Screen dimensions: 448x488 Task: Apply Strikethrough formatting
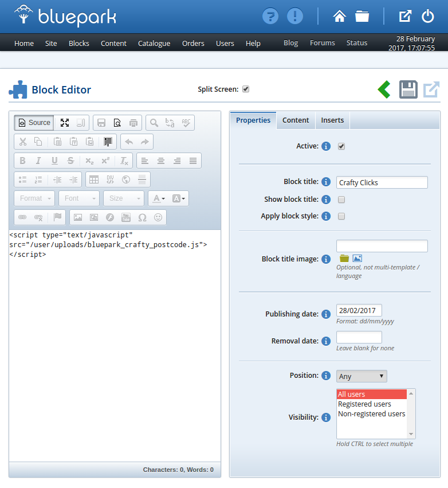point(70,161)
